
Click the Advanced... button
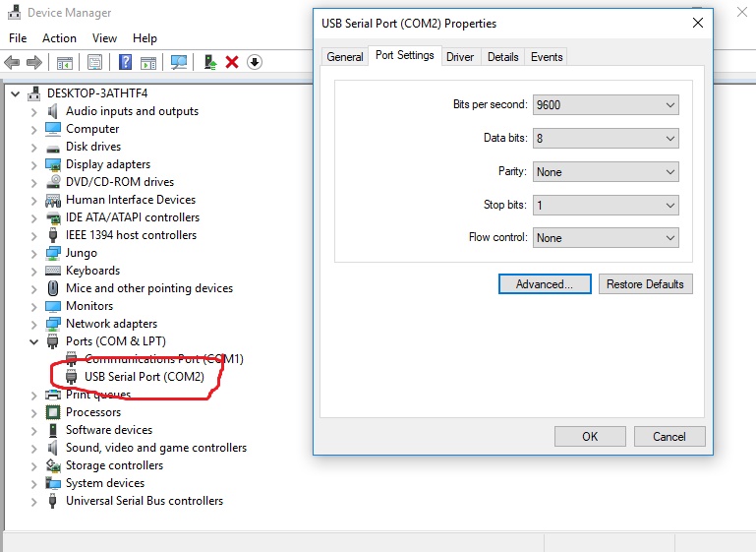pos(545,284)
